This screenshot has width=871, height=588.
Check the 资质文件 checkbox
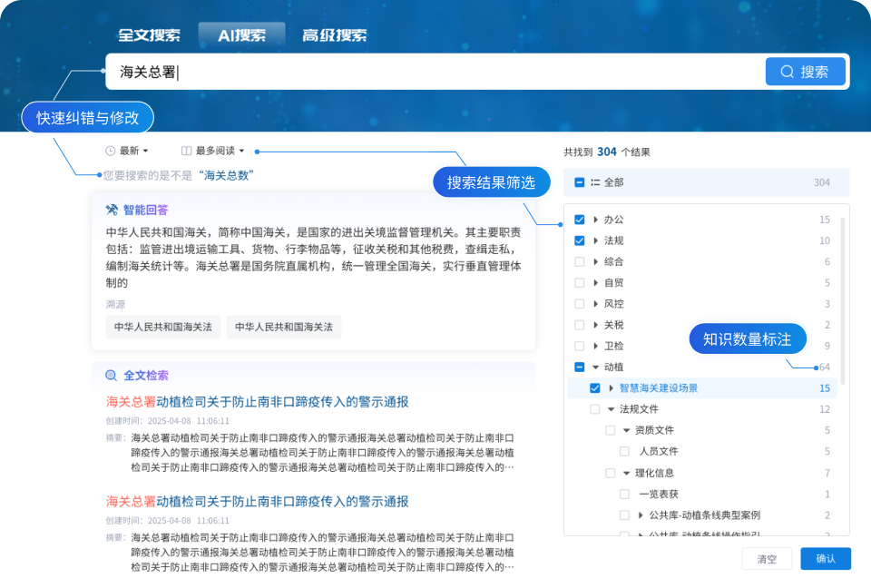611,430
